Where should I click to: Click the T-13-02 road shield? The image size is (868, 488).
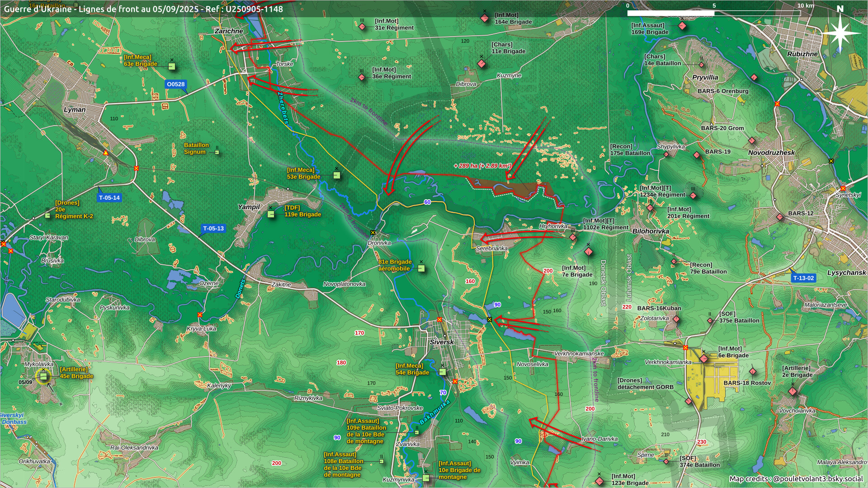click(x=803, y=278)
